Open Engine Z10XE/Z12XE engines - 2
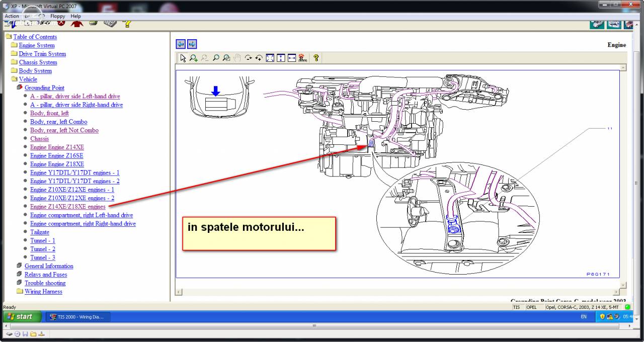 tap(72, 198)
